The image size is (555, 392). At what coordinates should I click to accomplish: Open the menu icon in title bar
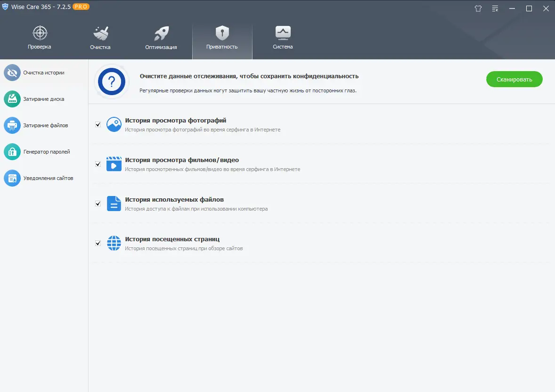(x=495, y=8)
